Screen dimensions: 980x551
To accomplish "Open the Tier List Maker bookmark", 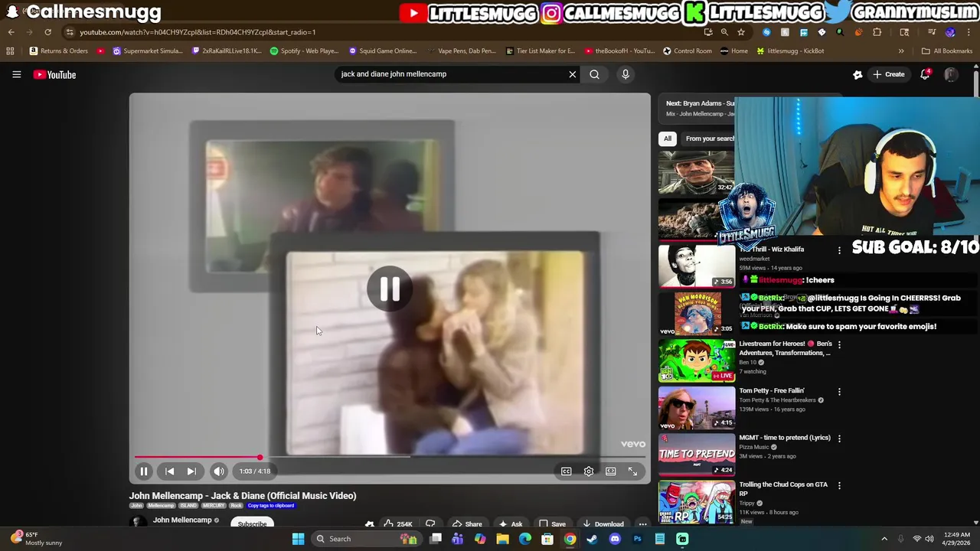I will 541,51.
